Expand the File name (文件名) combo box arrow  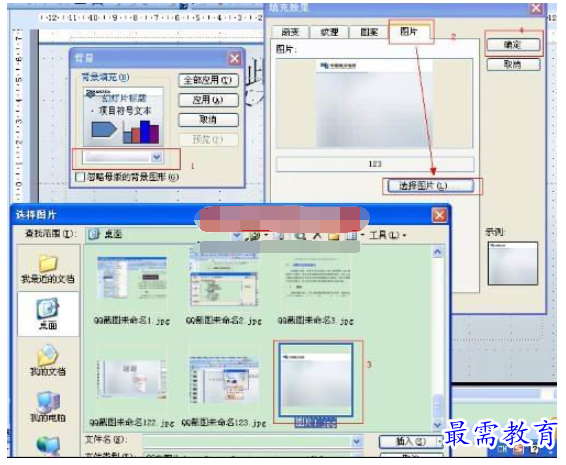tap(357, 441)
